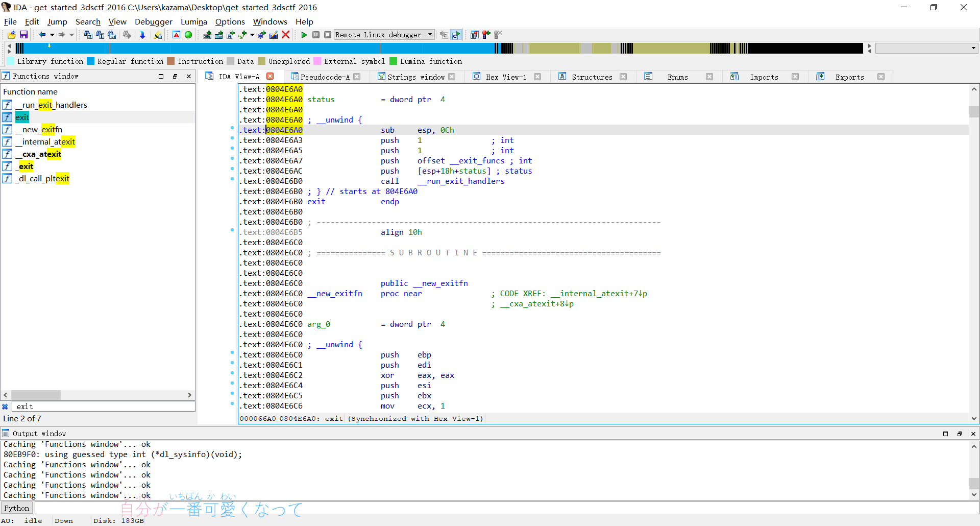Click the red X delete icon
This screenshot has width=980, height=526.
point(286,35)
